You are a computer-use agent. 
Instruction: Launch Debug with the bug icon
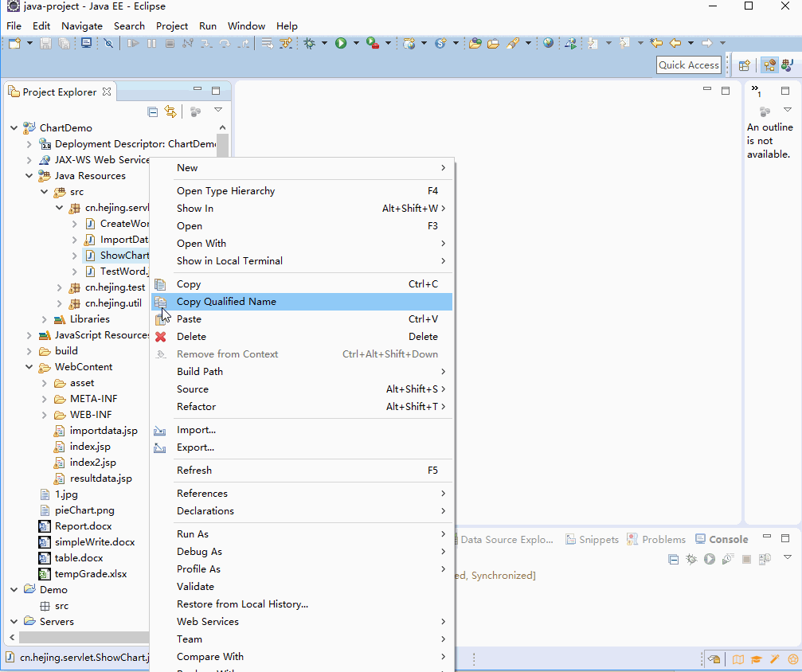(310, 44)
